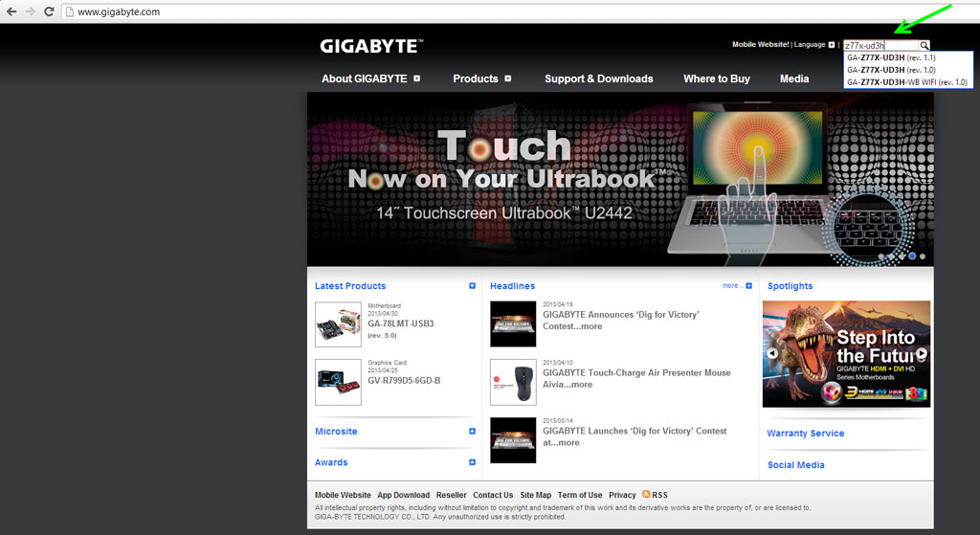This screenshot has height=535, width=980.
Task: Open the Warranty Service link
Action: pos(805,434)
